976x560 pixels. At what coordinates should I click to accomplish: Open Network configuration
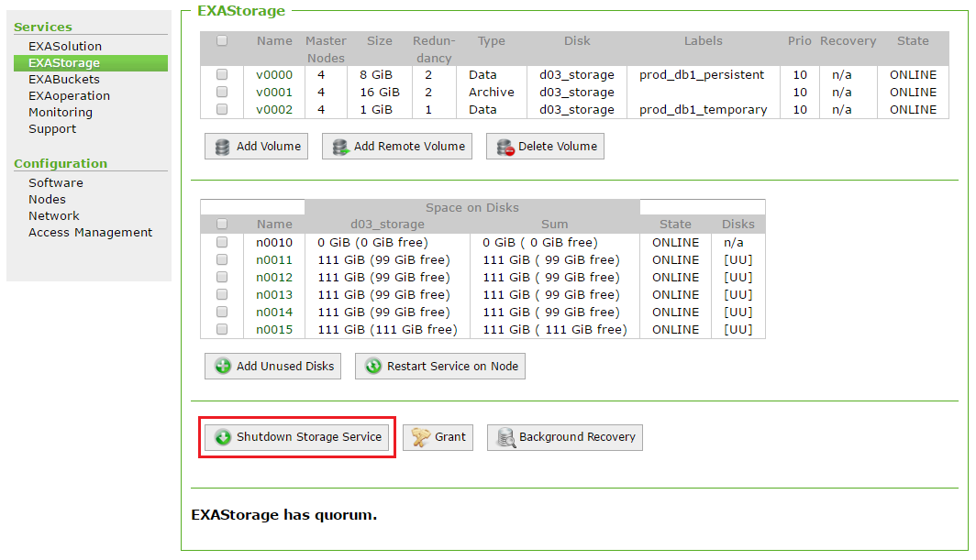[53, 216]
